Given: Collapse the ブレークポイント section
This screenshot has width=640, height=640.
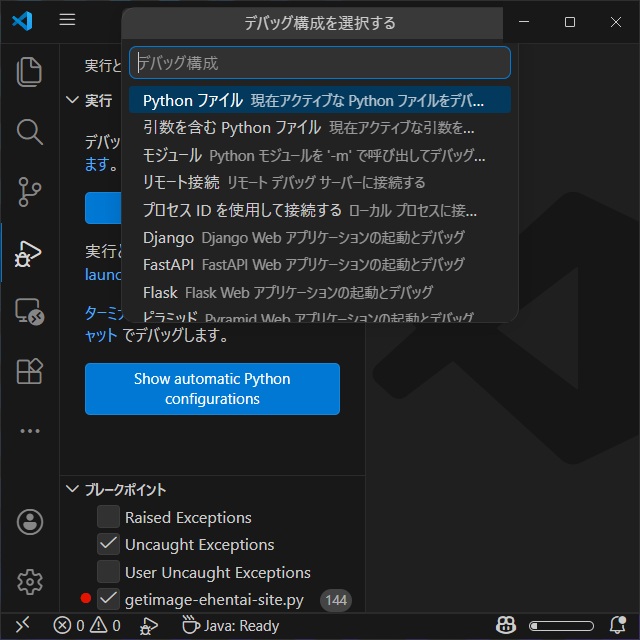Looking at the screenshot, I should [72, 490].
